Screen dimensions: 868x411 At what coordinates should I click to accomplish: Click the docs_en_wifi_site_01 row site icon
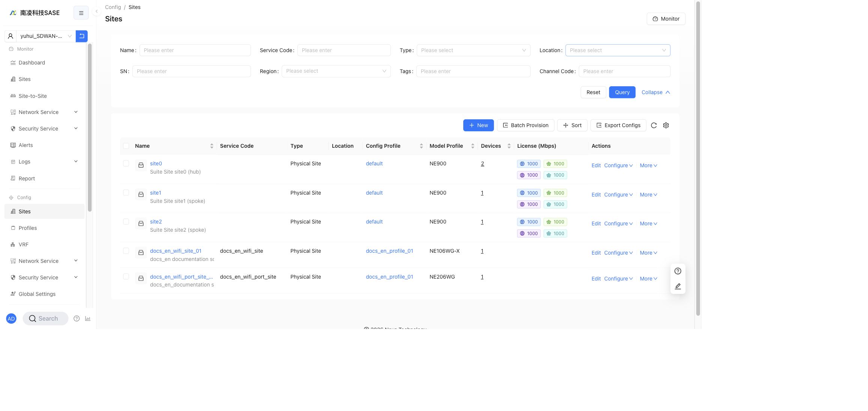click(x=141, y=253)
